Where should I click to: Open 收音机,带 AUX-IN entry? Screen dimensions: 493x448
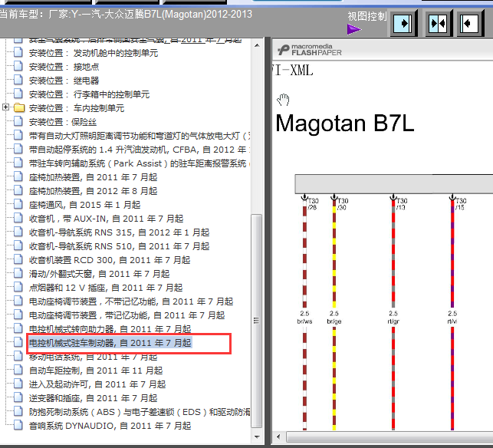point(107,219)
